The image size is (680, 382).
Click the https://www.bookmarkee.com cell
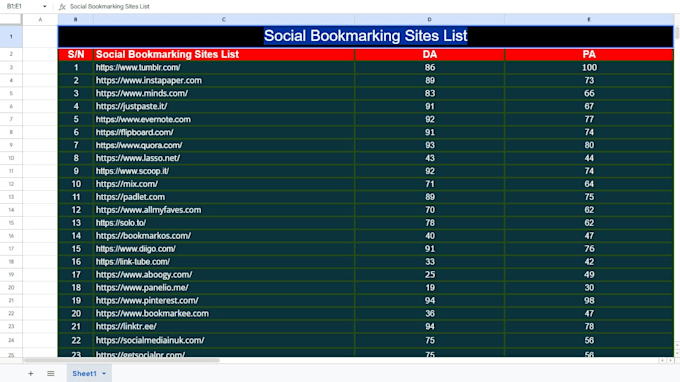224,313
